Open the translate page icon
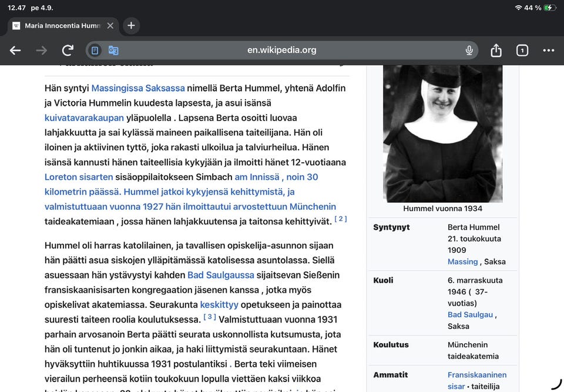Viewport: 564px width, 392px height. click(x=113, y=51)
